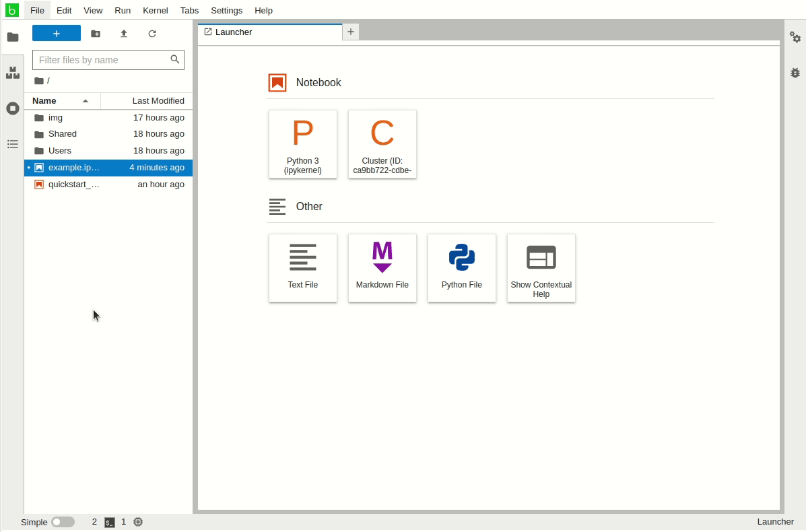
Task: Sort files by Name column header
Action: click(61, 101)
